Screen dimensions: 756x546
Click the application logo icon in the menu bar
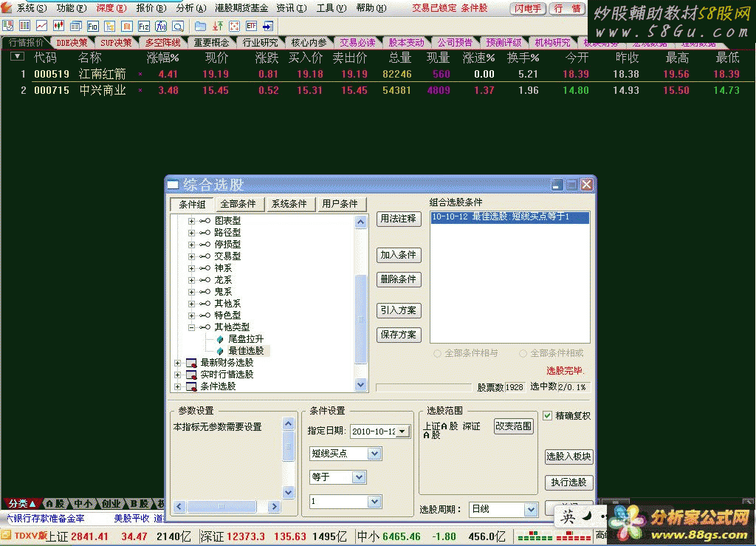pos(6,7)
